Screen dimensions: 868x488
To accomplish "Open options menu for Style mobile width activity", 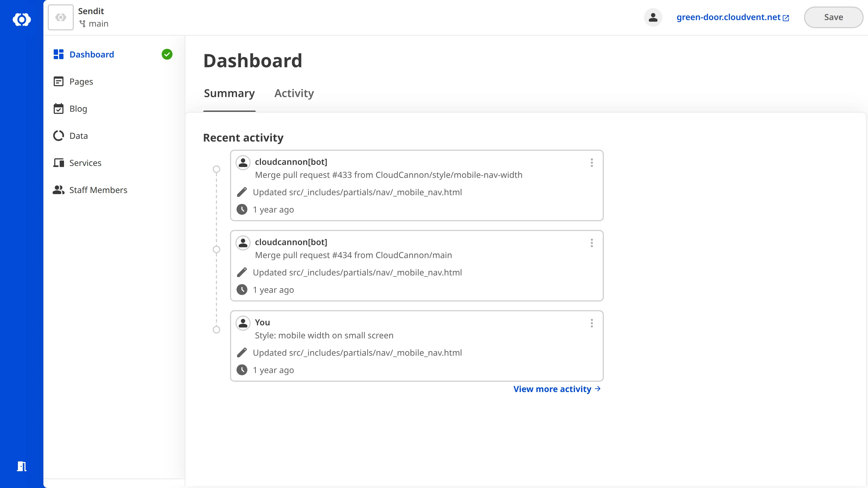I will [x=591, y=323].
